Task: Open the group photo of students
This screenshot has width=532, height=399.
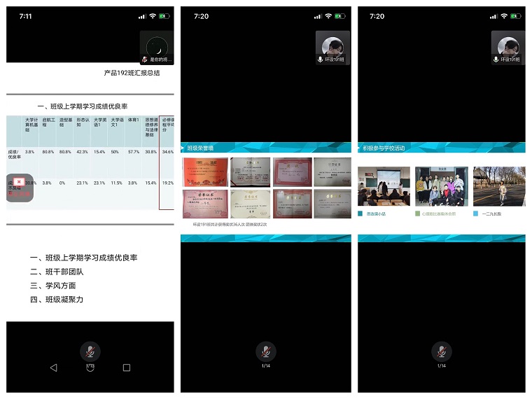Action: pyautogui.click(x=441, y=185)
